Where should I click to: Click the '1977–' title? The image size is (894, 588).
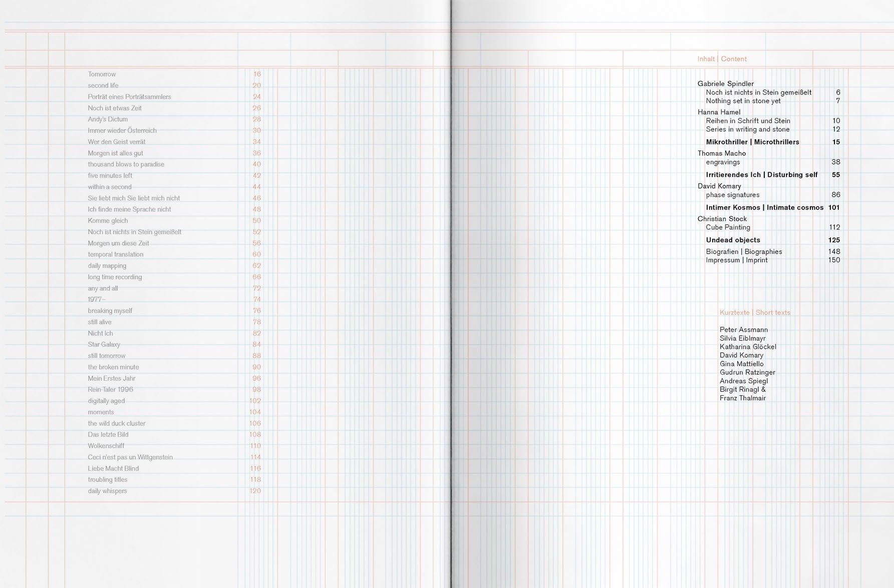click(97, 299)
